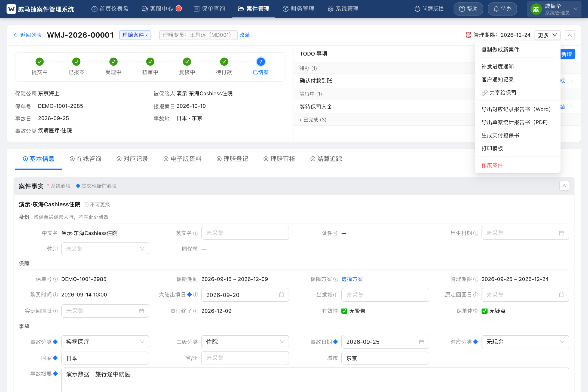Open the 二级分类 dropdown showing 住院
Screen dimensions: 588x392
point(245,342)
